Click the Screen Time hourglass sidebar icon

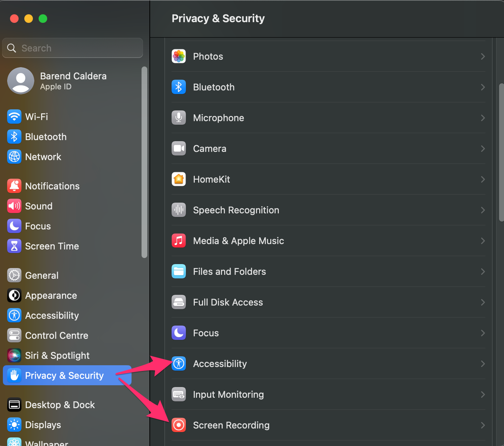click(x=14, y=246)
